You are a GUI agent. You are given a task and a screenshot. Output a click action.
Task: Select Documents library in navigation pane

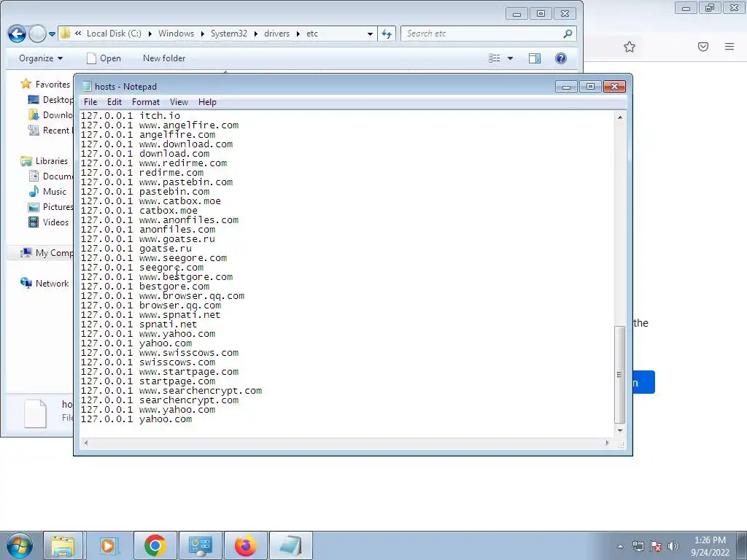(50, 176)
